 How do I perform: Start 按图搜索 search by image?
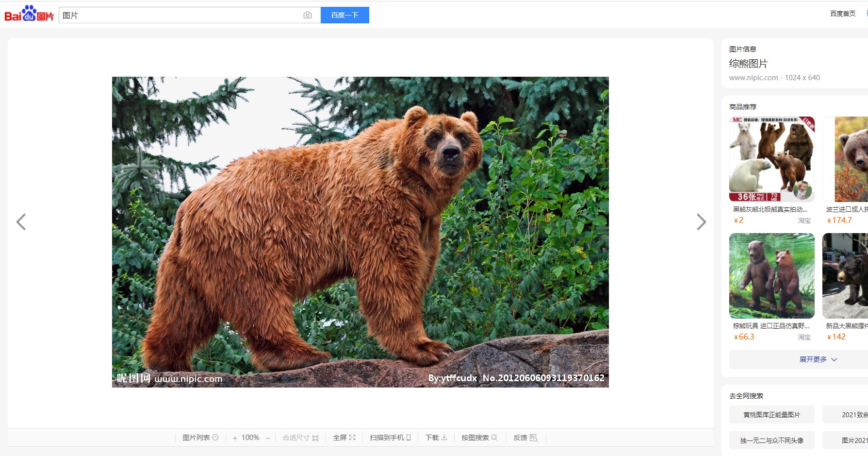point(479,438)
